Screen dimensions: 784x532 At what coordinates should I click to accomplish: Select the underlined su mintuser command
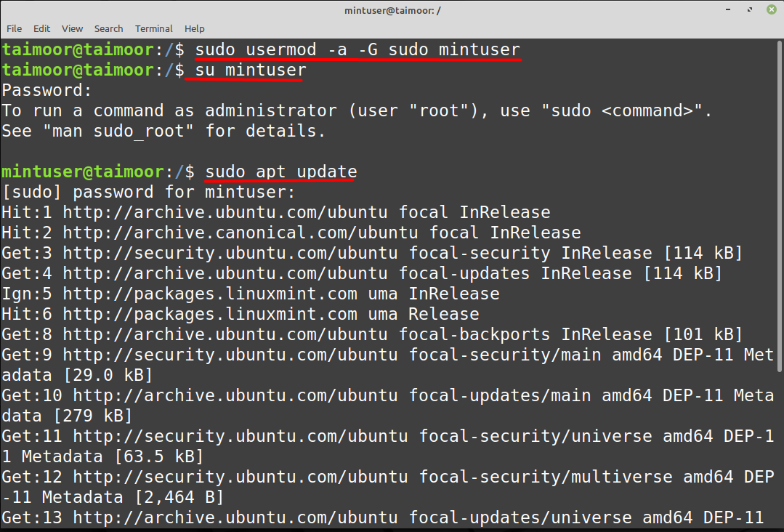(247, 70)
